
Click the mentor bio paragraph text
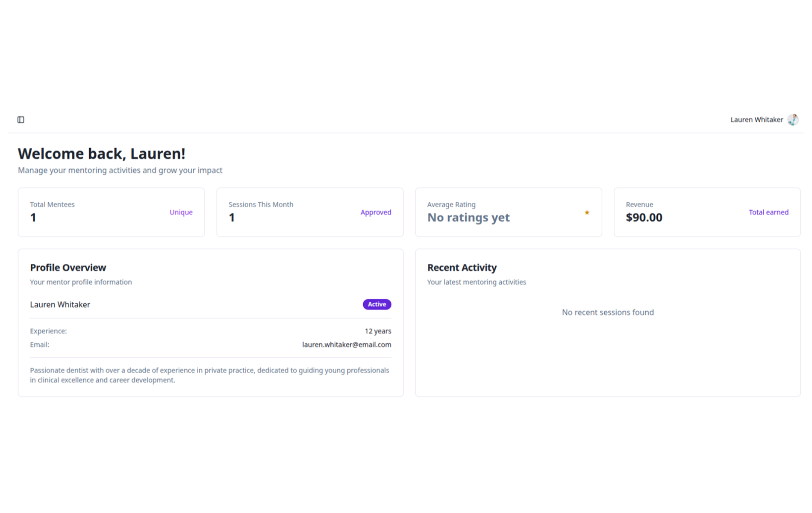pyautogui.click(x=209, y=375)
